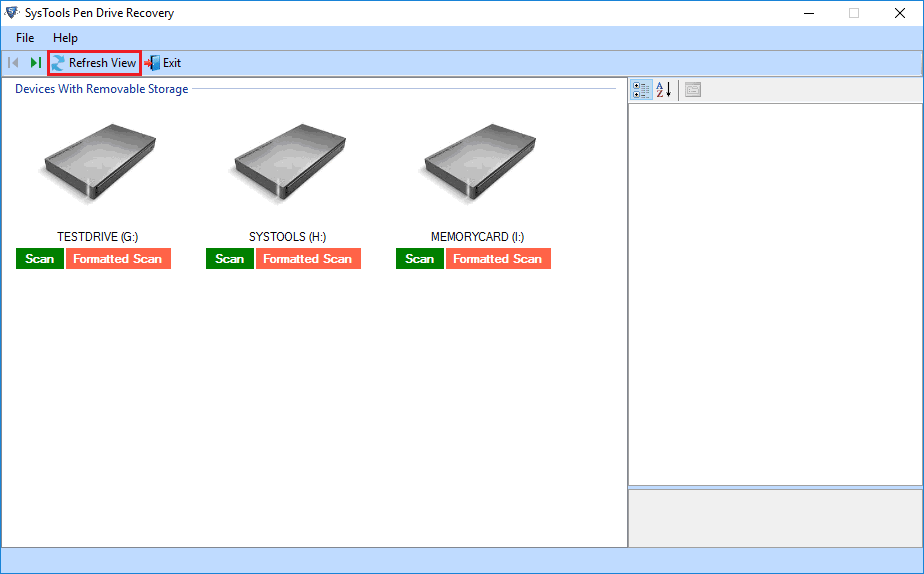
Task: Select the Categorized view icon in properties panel
Action: 641,91
